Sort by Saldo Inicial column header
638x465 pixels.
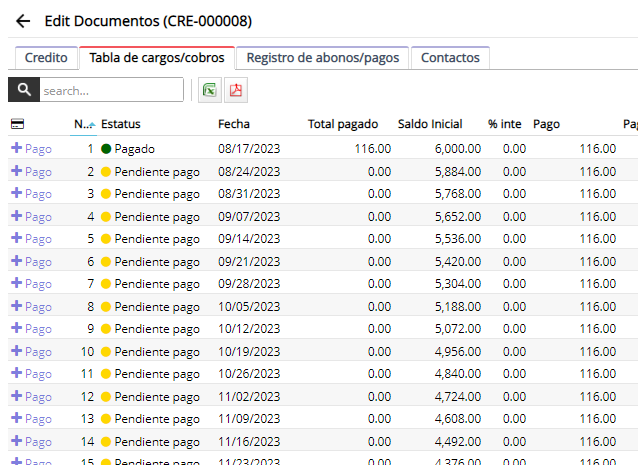tap(430, 124)
